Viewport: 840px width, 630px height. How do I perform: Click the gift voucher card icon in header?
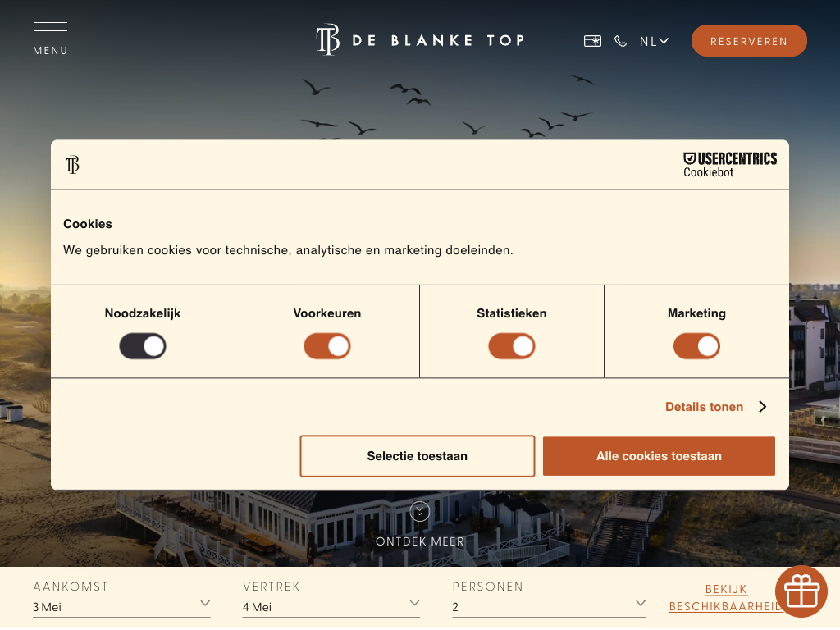coord(592,41)
